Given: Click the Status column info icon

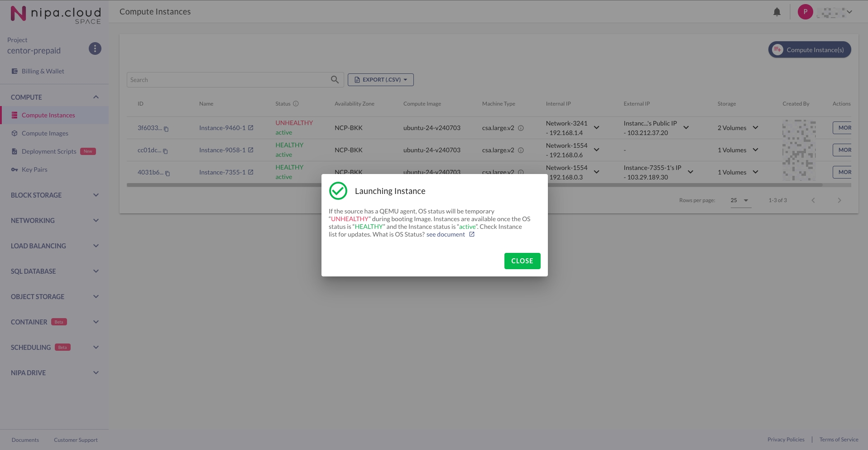Looking at the screenshot, I should [296, 104].
